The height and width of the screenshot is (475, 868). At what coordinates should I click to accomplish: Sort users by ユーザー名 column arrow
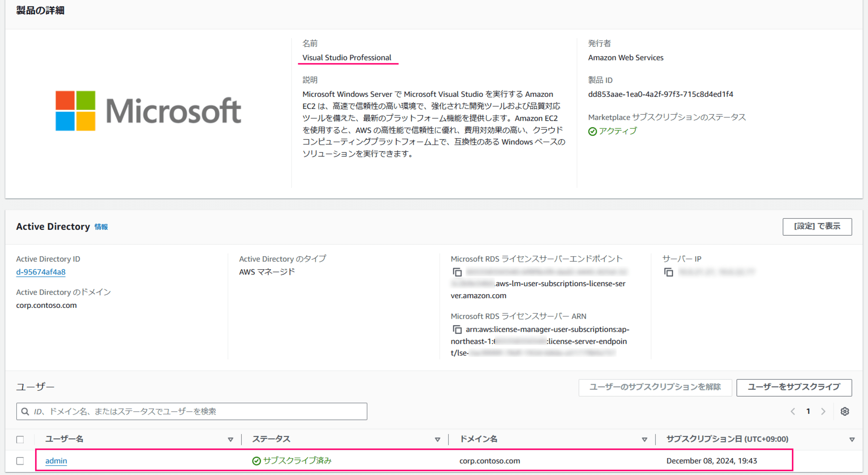tap(230, 439)
